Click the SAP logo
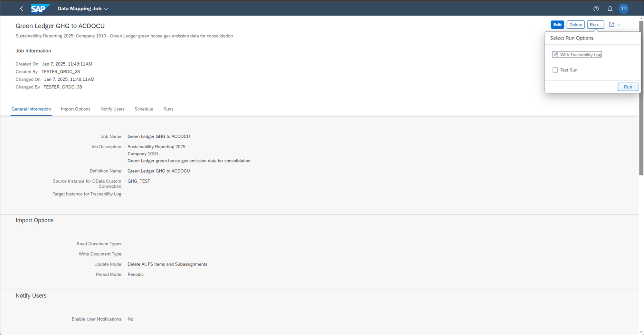The height and width of the screenshot is (335, 644). (x=39, y=8)
